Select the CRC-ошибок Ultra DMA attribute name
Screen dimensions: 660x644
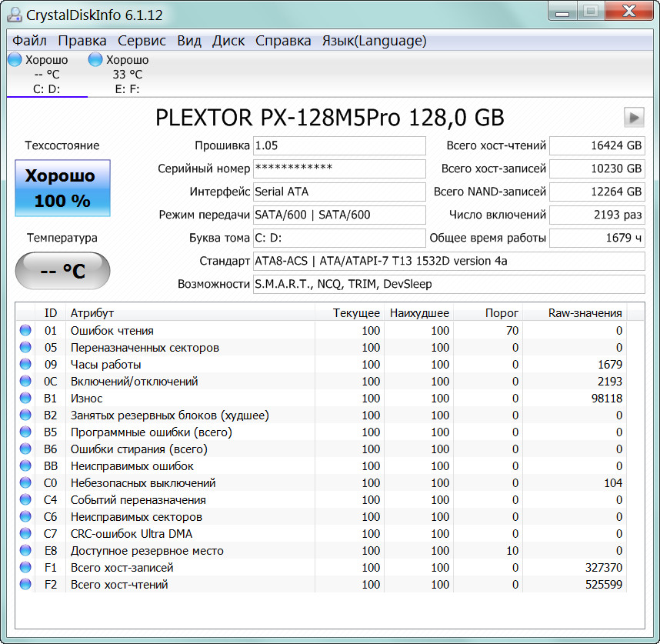click(x=132, y=534)
